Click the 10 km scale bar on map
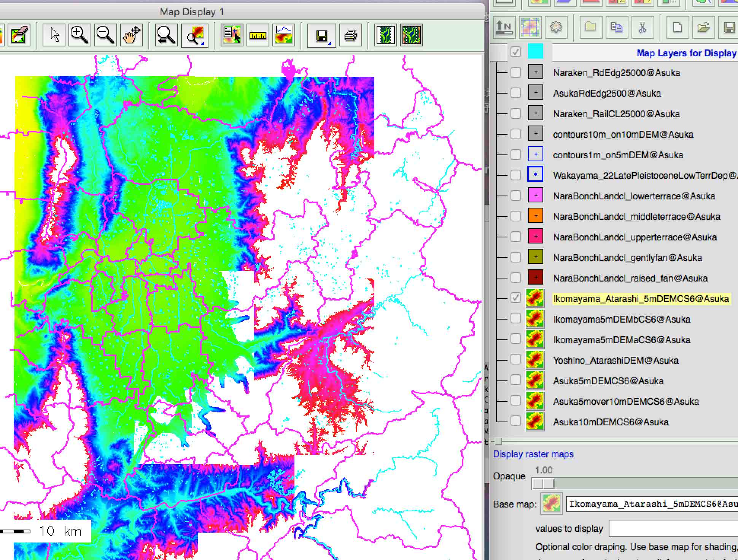The width and height of the screenshot is (738, 560). (x=46, y=531)
